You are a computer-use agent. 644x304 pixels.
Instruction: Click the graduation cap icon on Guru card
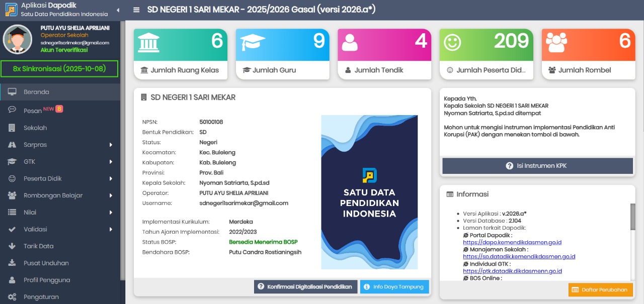[x=252, y=42]
